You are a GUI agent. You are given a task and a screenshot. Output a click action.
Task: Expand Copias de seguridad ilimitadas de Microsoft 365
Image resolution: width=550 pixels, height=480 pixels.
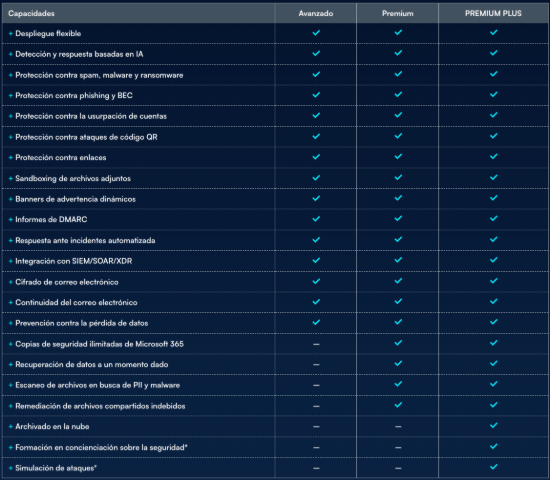[x=11, y=344]
